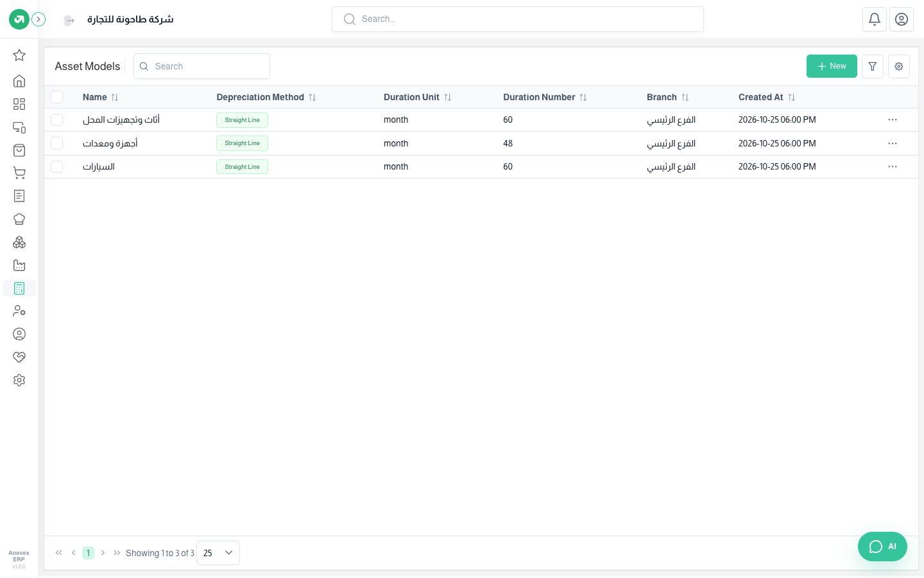Open the notifications bell
Viewport: 924px width, 578px height.
875,19
